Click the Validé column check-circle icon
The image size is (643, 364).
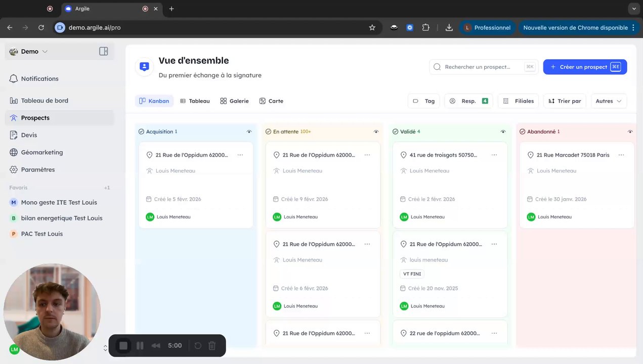point(395,131)
